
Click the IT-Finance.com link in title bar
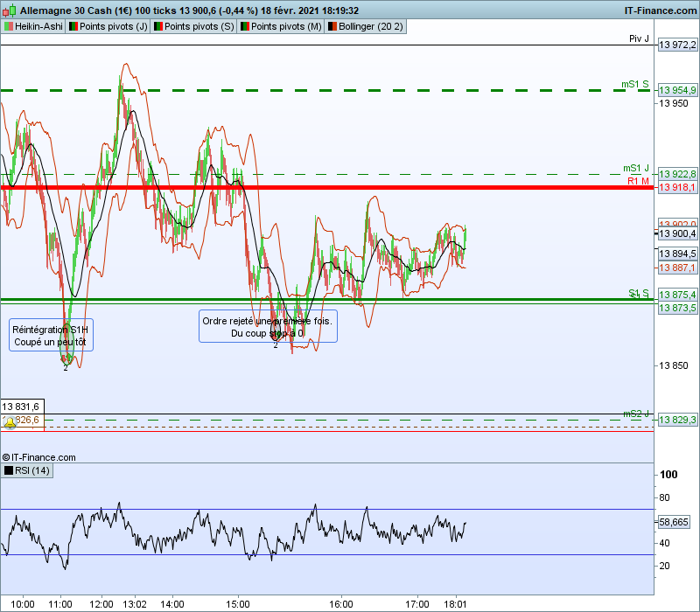[661, 10]
